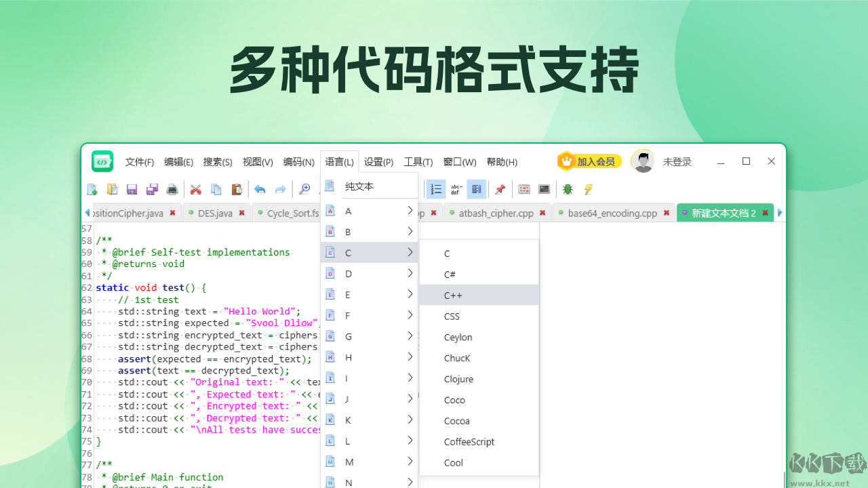This screenshot has height=488, width=868.
Task: Expand the M language submenu
Action: pos(369,462)
